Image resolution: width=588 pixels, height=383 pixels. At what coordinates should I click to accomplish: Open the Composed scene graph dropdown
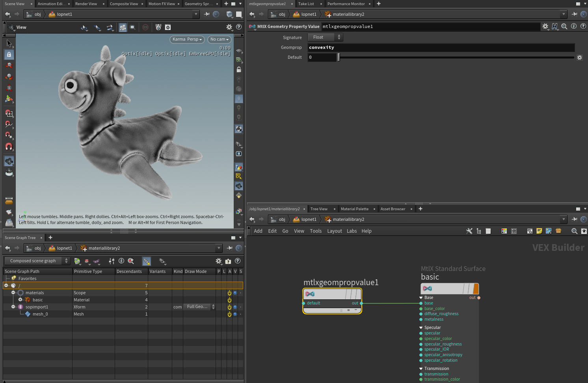[37, 261]
